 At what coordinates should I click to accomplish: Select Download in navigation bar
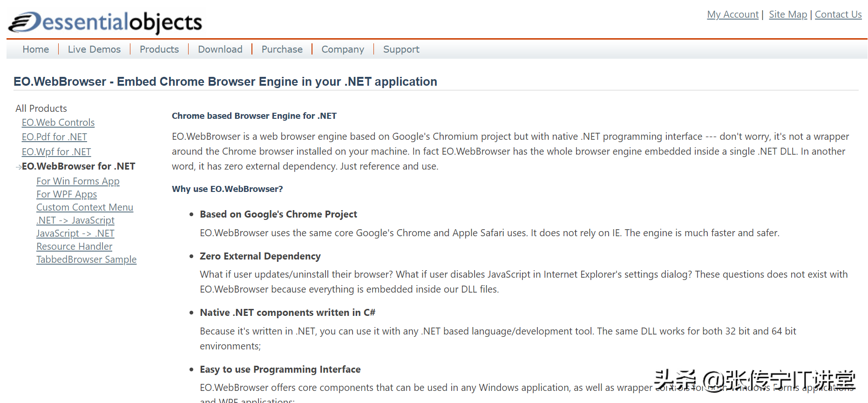click(220, 49)
